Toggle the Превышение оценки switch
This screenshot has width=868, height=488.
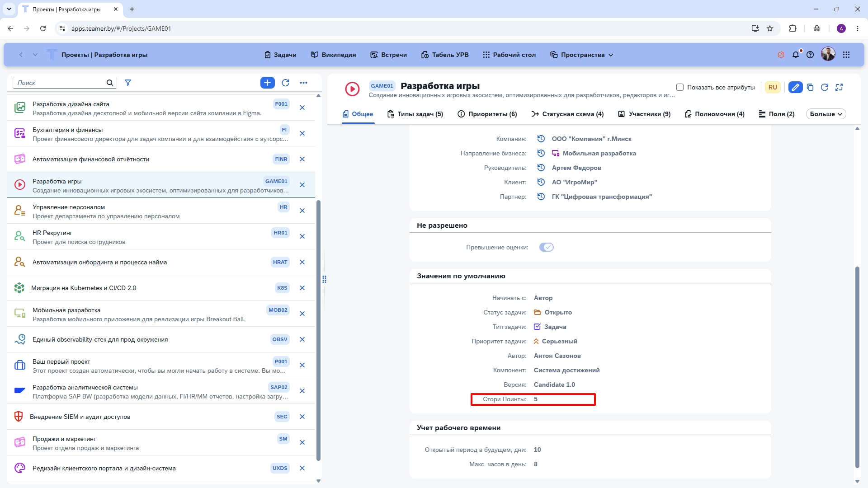tap(546, 247)
